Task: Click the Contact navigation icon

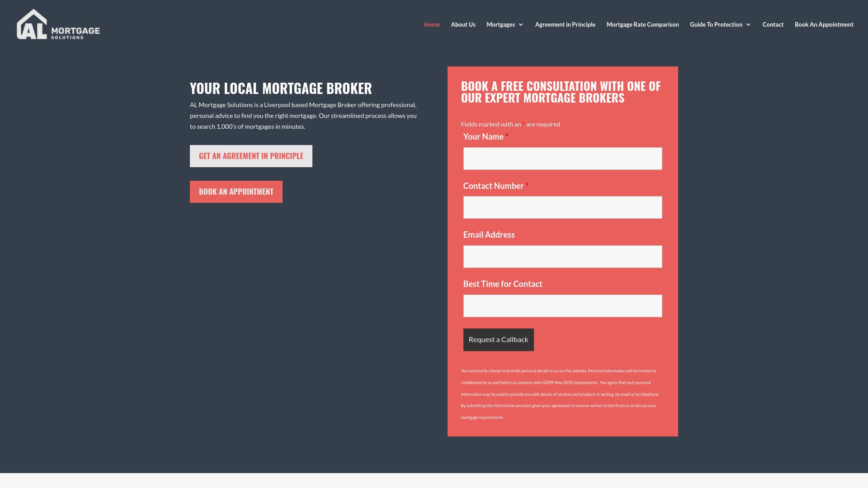Action: click(773, 24)
